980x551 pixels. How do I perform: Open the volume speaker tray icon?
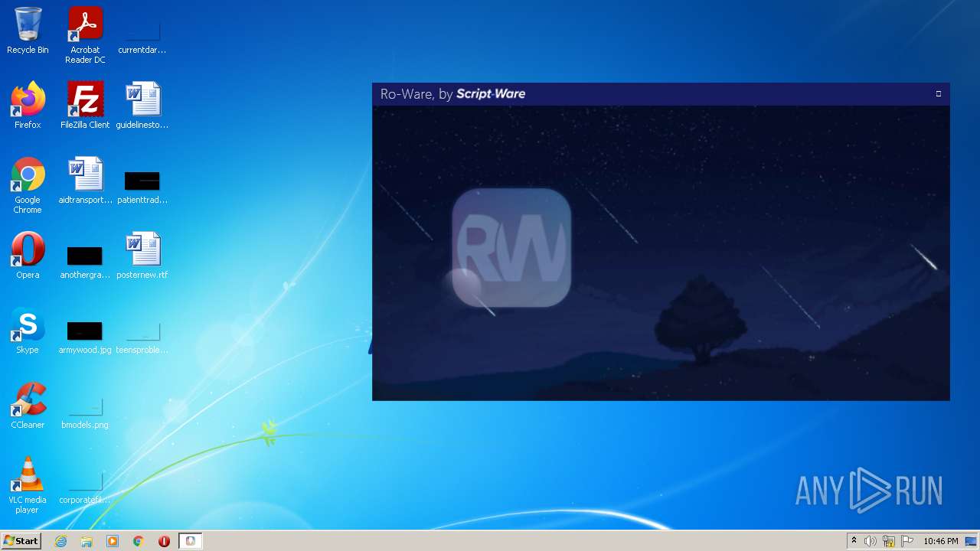[x=871, y=541]
